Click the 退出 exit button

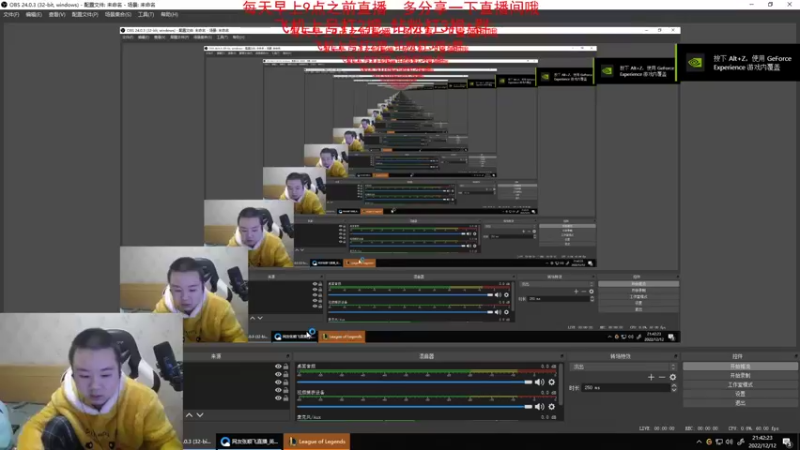pyautogui.click(x=740, y=403)
